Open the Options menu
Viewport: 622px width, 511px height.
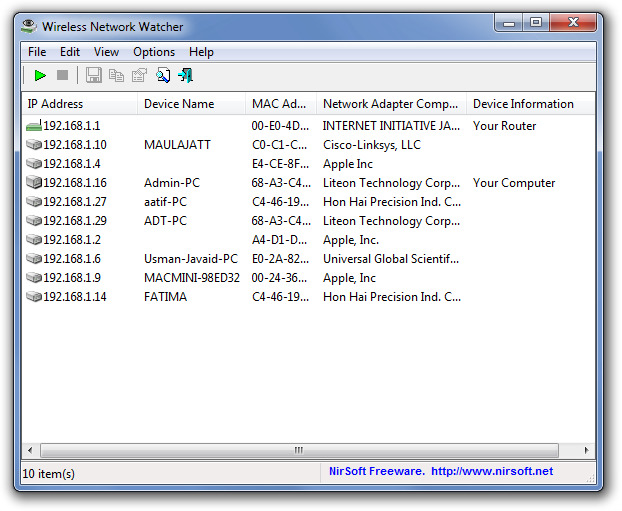pyautogui.click(x=154, y=52)
